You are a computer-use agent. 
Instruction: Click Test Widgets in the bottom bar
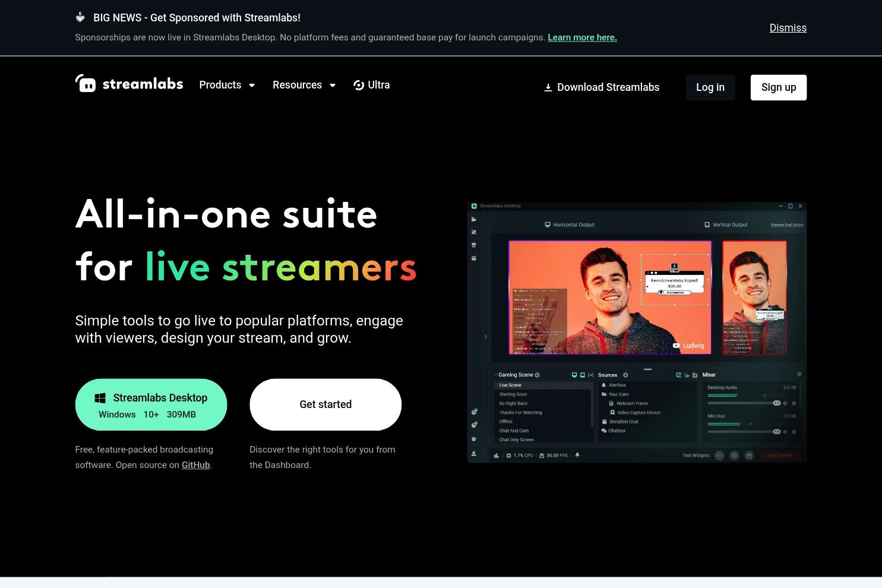[x=696, y=456]
